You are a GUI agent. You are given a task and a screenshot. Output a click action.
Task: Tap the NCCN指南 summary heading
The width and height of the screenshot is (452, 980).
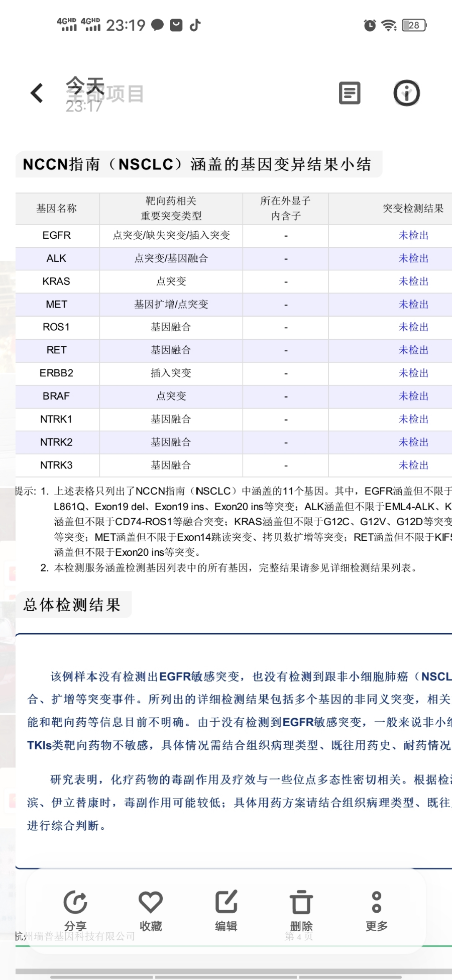coord(197,164)
